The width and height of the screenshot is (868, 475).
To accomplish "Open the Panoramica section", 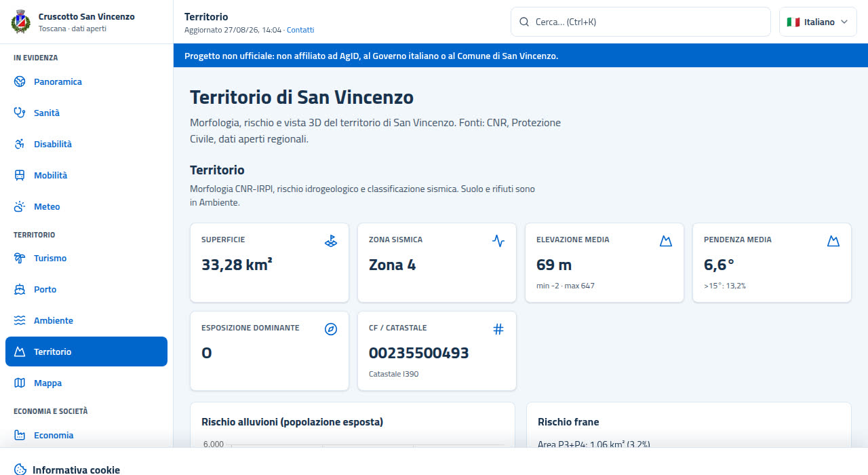I will pyautogui.click(x=86, y=81).
